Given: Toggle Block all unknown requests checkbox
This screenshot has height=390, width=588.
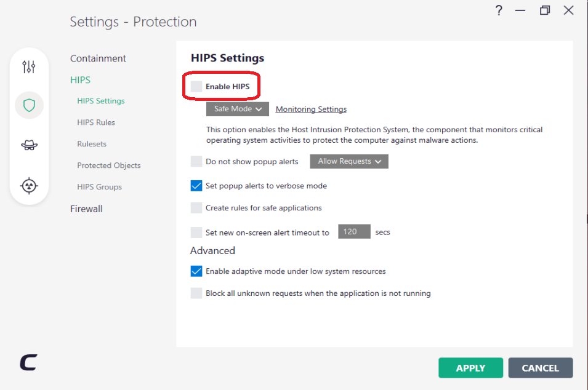Looking at the screenshot, I should pos(196,293).
